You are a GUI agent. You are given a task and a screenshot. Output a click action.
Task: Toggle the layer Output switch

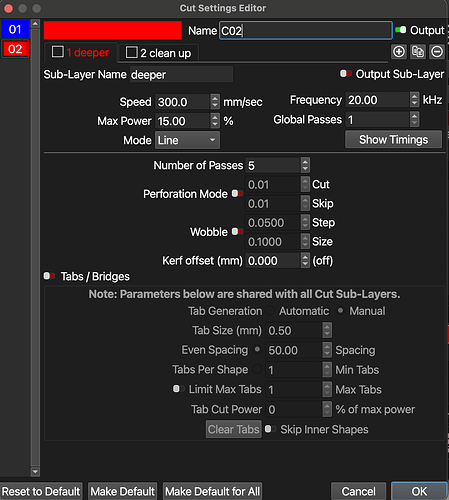pos(401,30)
